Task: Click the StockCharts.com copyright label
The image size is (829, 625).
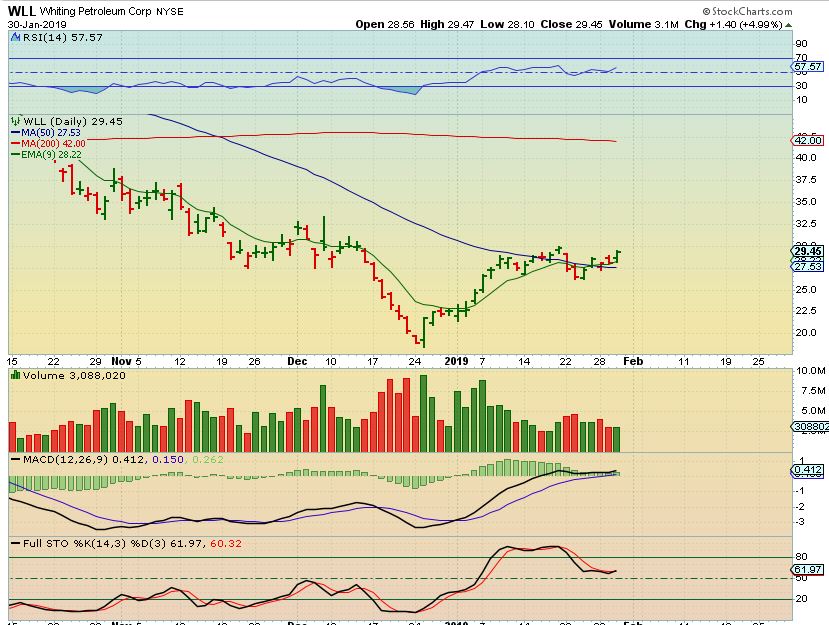Action: click(x=748, y=11)
